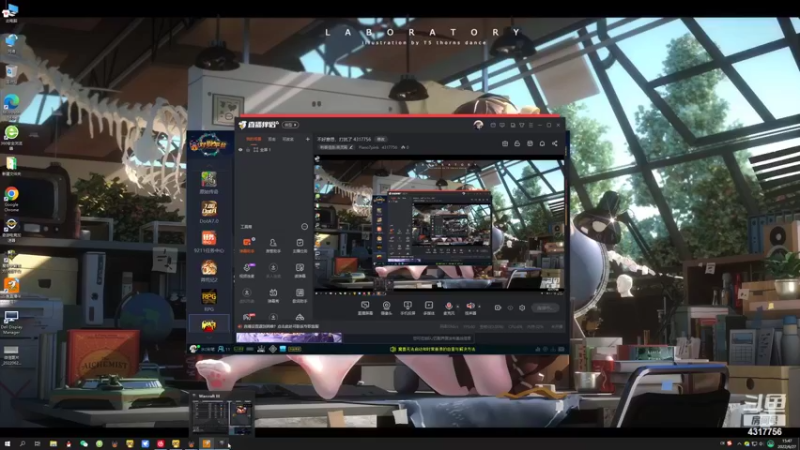The image size is (800, 450).
Task: Switch to the first orange scene tab
Action: (x=254, y=139)
